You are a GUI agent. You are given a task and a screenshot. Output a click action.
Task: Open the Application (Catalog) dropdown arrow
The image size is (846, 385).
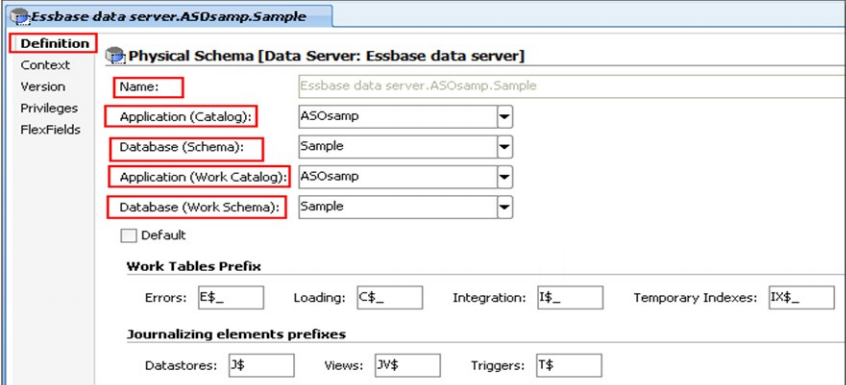504,116
